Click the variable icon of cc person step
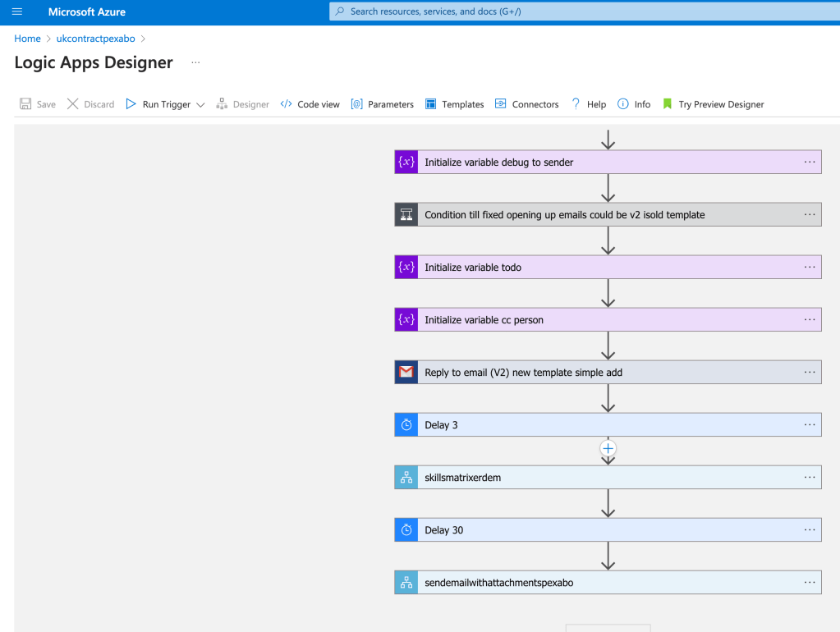 pos(406,320)
